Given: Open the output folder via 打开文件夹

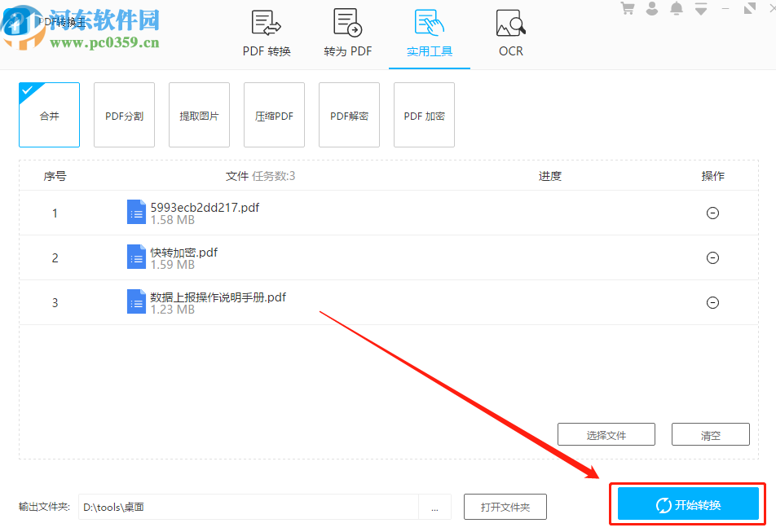Looking at the screenshot, I should (x=505, y=506).
